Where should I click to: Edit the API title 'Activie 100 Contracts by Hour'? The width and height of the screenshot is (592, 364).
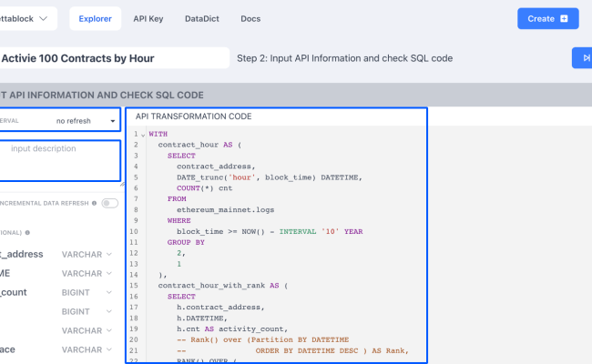point(113,58)
